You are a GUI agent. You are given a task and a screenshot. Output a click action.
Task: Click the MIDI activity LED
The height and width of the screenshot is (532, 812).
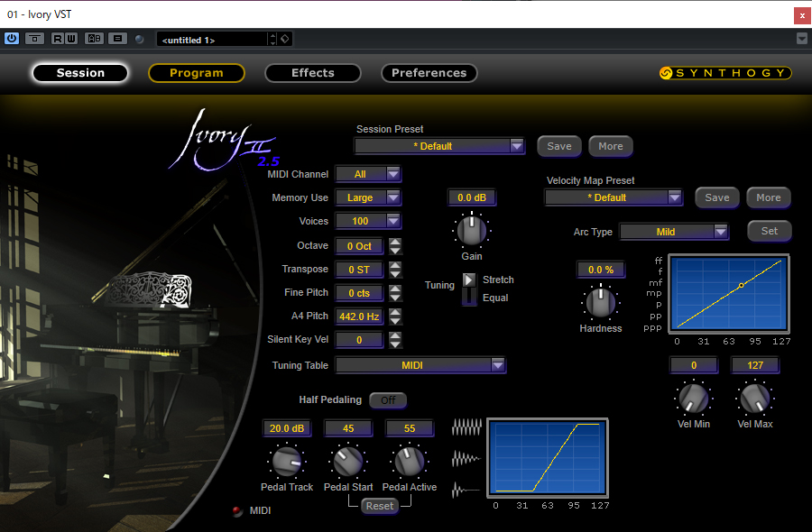pos(237,510)
